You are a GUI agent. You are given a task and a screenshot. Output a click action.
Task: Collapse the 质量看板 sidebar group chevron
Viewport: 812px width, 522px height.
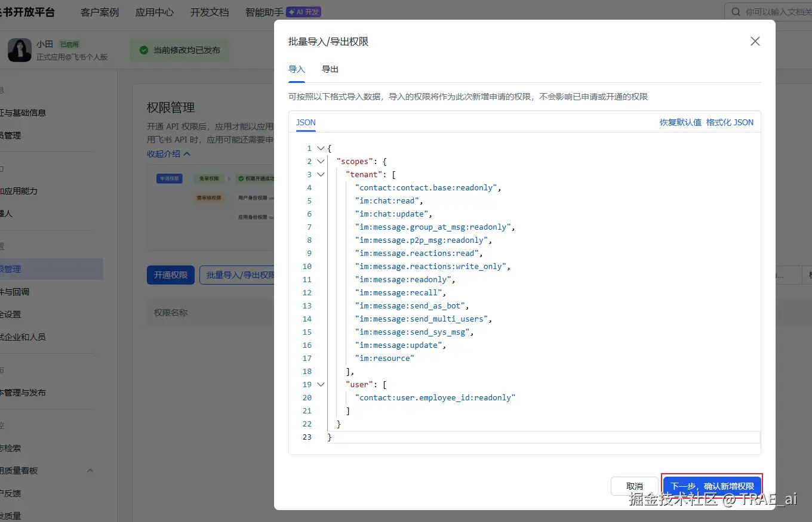pos(90,471)
